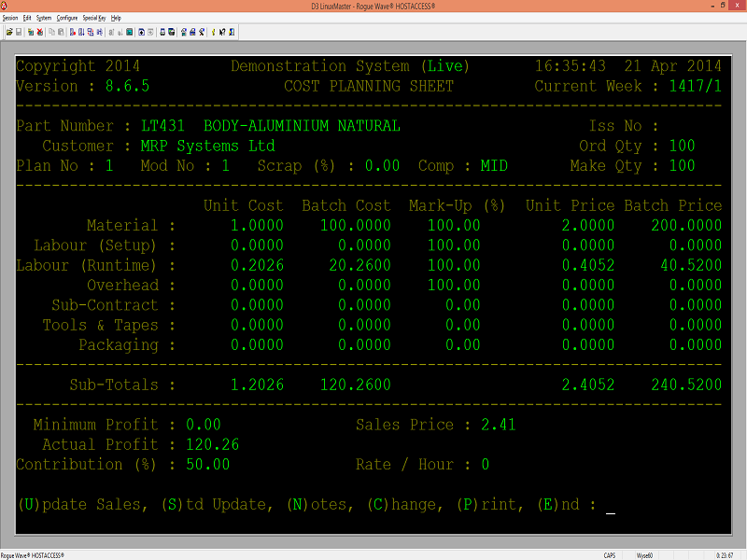Click the CAPS indicator in status bar
This screenshot has width=747, height=560.
click(610, 555)
